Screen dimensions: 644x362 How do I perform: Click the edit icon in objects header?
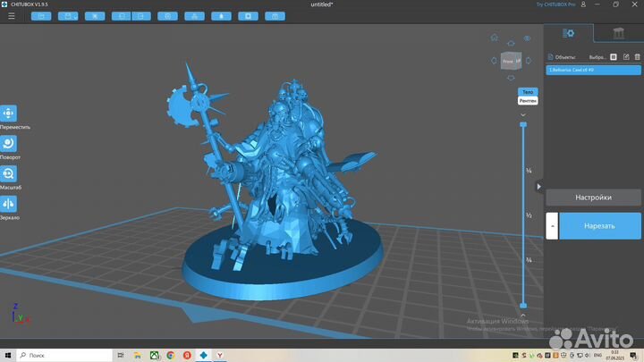click(626, 57)
